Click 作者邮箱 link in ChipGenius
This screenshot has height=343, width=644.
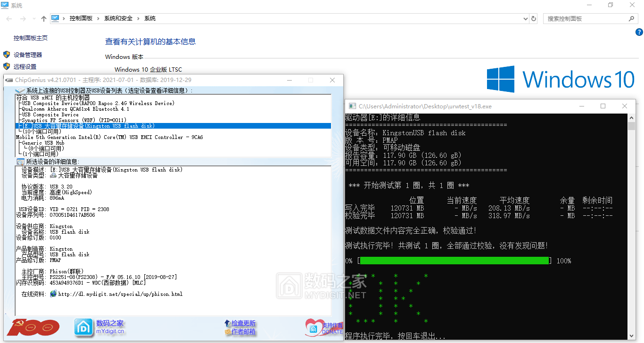[243, 332]
